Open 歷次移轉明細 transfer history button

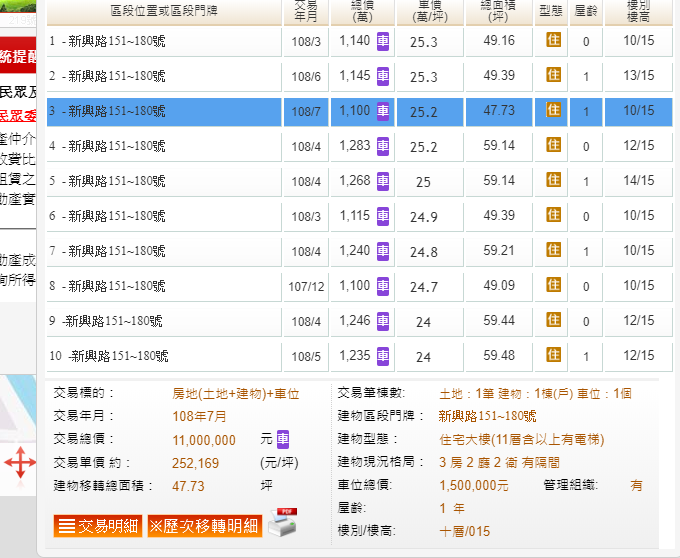pos(205,526)
